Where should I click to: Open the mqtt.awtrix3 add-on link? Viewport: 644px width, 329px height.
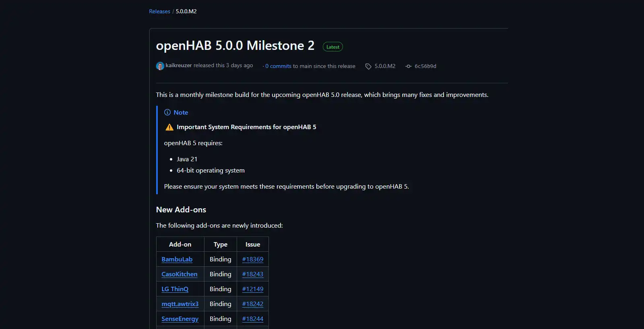pos(180,304)
